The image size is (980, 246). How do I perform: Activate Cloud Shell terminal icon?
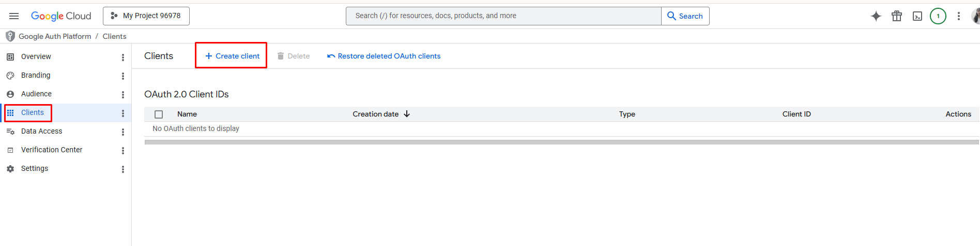[x=917, y=16]
